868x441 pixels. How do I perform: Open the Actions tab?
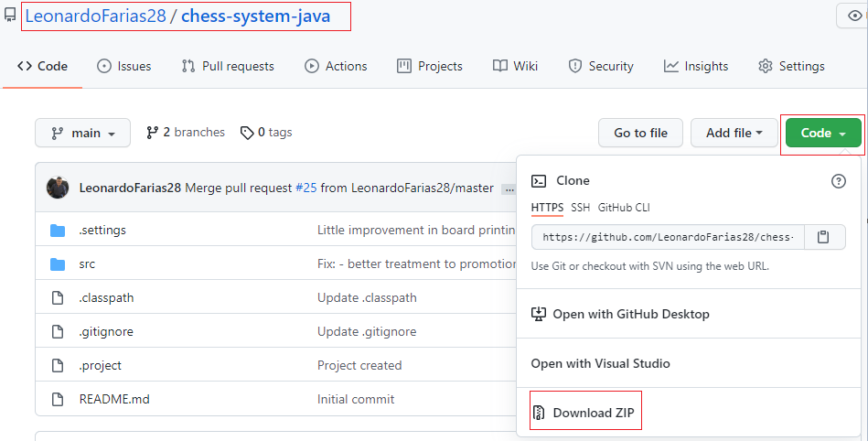pyautogui.click(x=336, y=66)
